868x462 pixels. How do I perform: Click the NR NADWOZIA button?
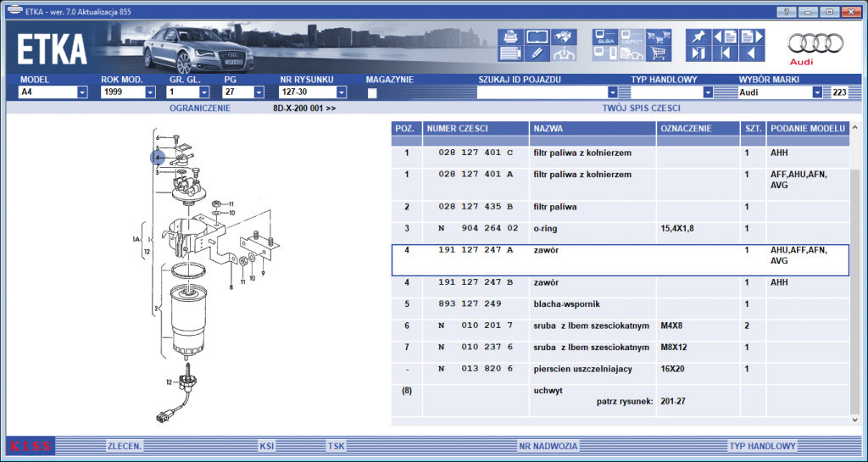[x=548, y=446]
